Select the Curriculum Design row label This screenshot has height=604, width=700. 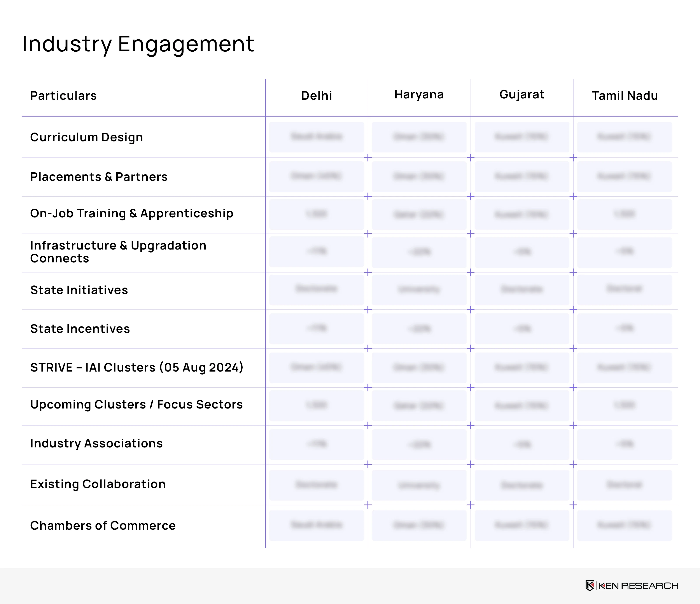pos(86,137)
